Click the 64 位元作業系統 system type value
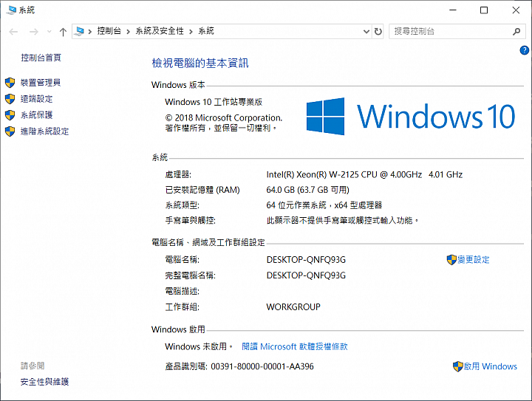 (x=324, y=205)
